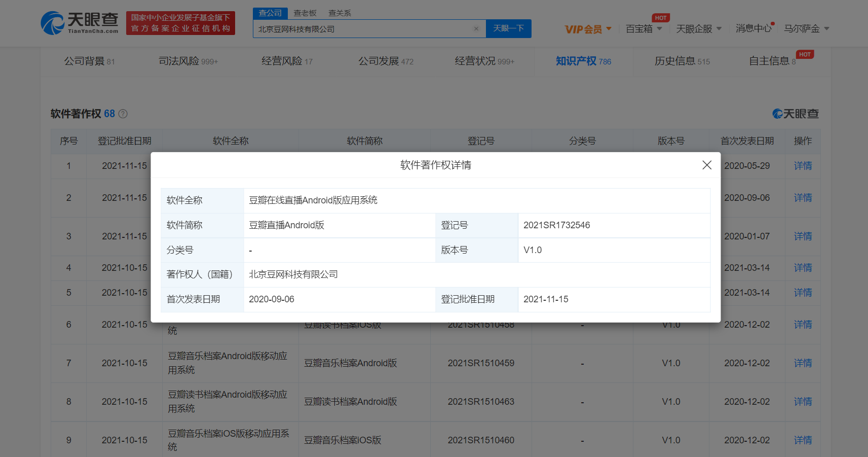Image resolution: width=868 pixels, height=457 pixels.
Task: Expand the VIP会员 dropdown
Action: pos(588,29)
